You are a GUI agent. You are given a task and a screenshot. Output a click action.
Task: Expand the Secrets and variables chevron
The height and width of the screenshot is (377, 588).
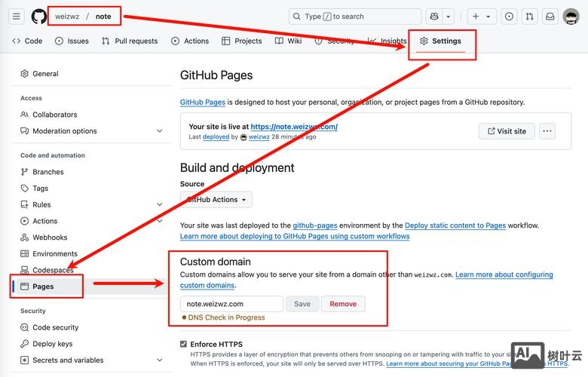coord(160,360)
